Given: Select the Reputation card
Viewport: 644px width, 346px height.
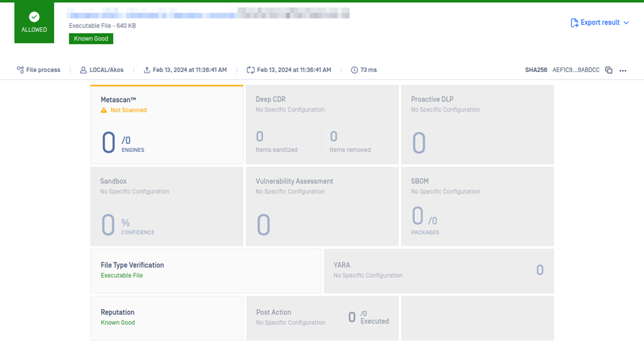Looking at the screenshot, I should coord(166,318).
